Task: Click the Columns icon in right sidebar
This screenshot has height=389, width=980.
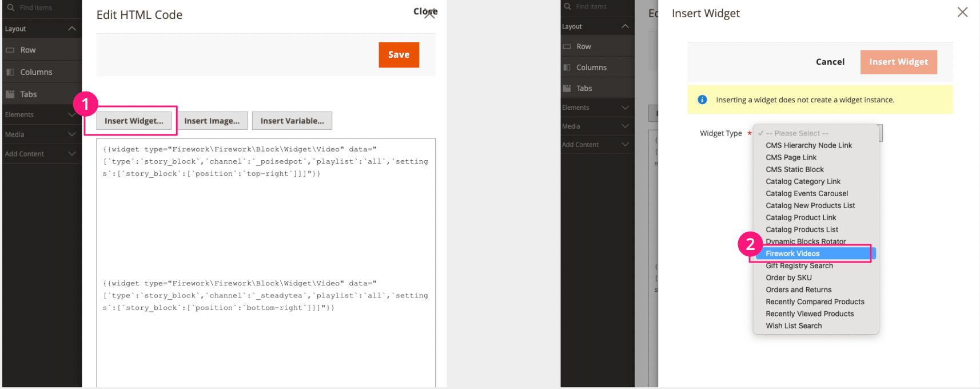Action: (567, 68)
